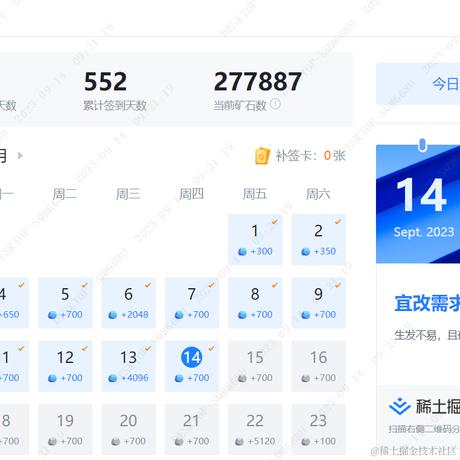Click the 周六 weekday header
460x460 pixels.
[318, 194]
